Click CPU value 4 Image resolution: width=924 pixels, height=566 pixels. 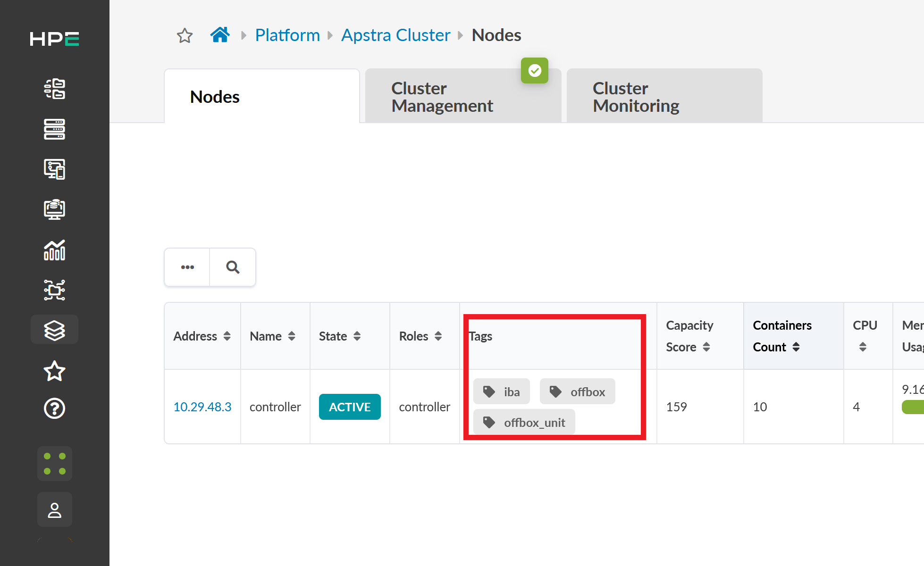point(857,407)
